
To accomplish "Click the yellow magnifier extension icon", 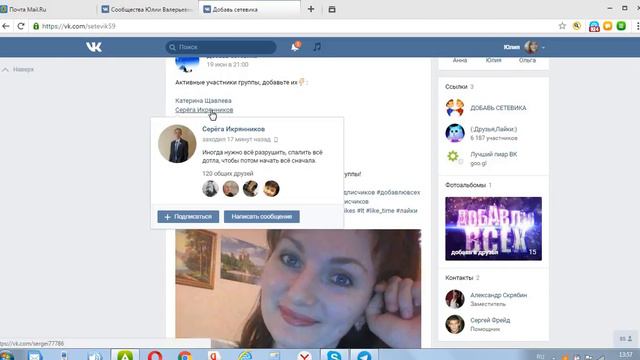I will point(577,26).
